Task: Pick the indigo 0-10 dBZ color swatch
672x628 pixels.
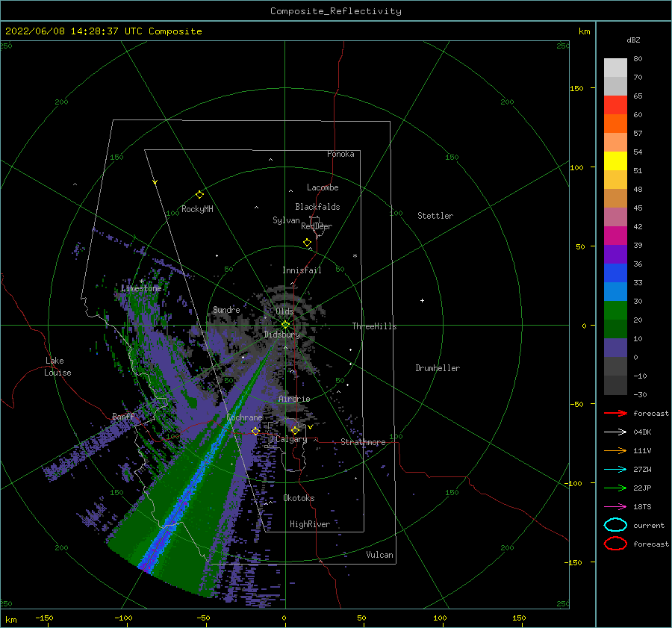Action: tap(615, 348)
